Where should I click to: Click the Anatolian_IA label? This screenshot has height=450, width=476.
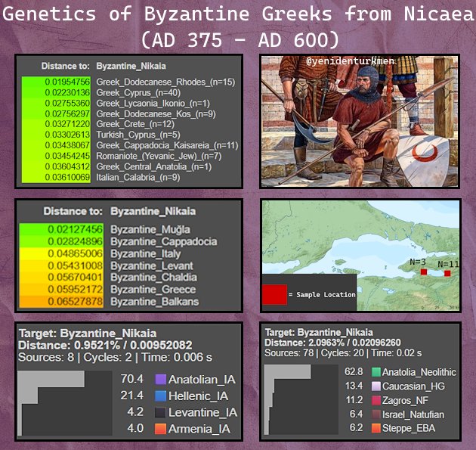(202, 380)
